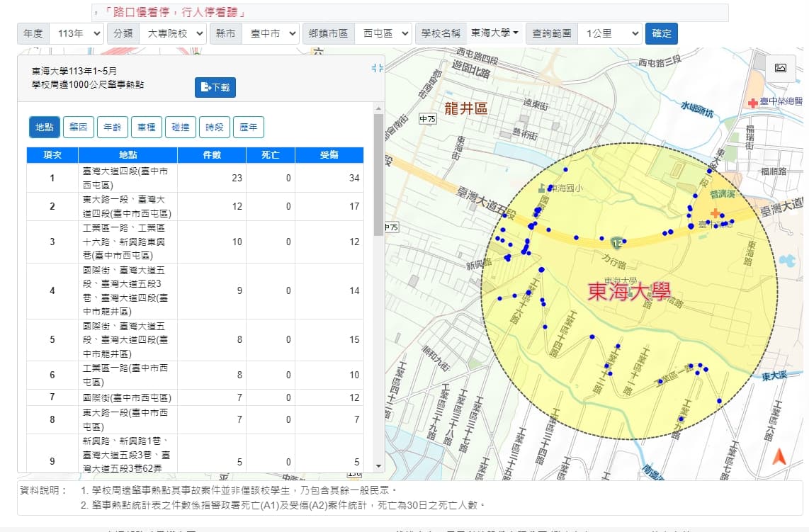Screen dimensions: 809x532
Task: Open the 鄉鎮市區 西屯區 dropdown
Action: pyautogui.click(x=383, y=33)
